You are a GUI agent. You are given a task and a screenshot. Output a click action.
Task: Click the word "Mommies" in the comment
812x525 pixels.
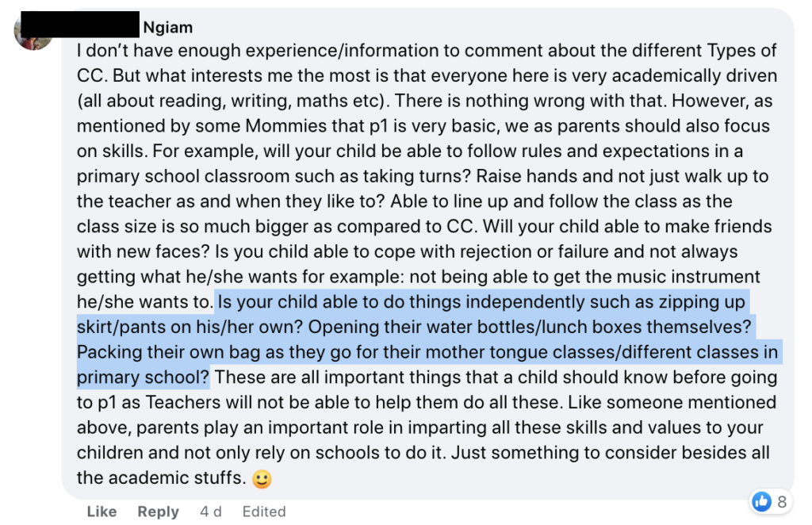(278, 126)
